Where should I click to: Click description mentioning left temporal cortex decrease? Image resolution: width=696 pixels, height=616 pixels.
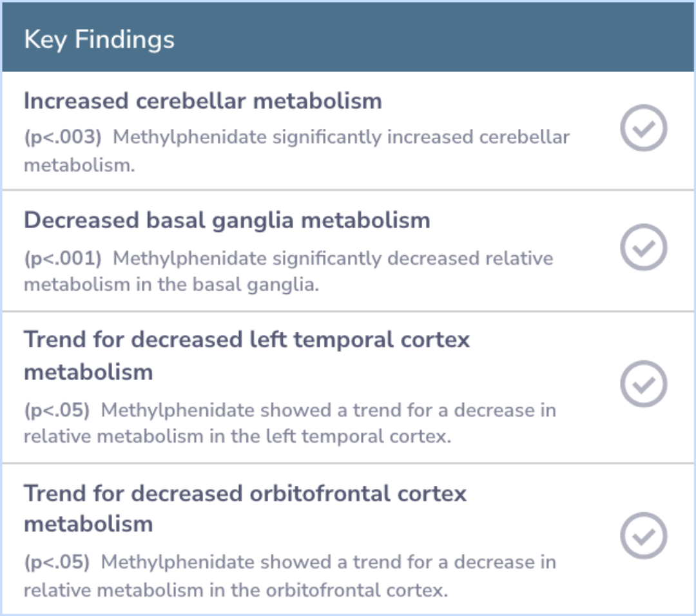click(290, 423)
